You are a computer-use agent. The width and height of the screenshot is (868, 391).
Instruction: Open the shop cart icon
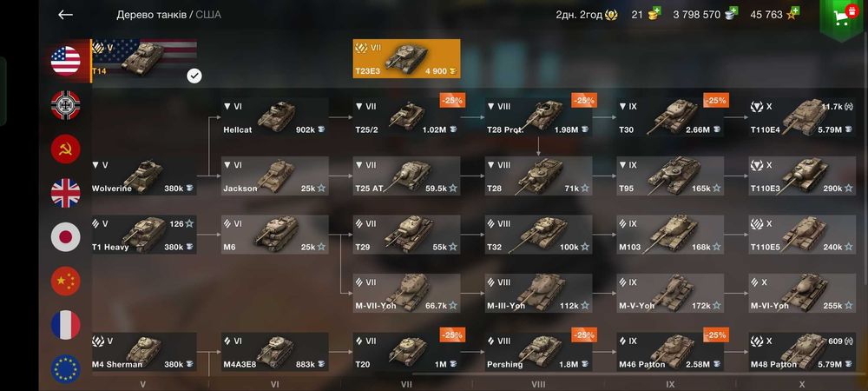(843, 17)
